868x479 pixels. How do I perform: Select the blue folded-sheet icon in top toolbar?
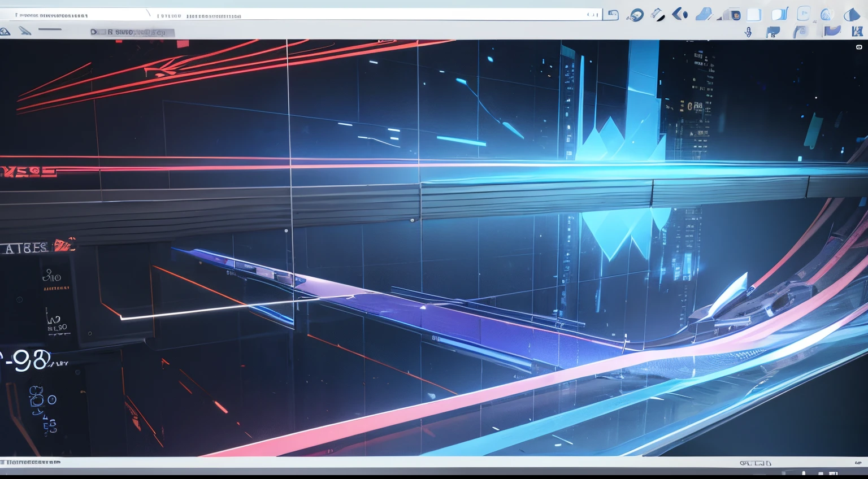pos(704,15)
